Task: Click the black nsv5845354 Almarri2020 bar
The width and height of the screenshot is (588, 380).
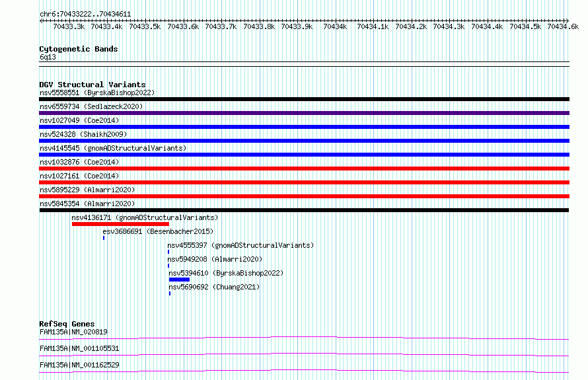Action: point(304,210)
